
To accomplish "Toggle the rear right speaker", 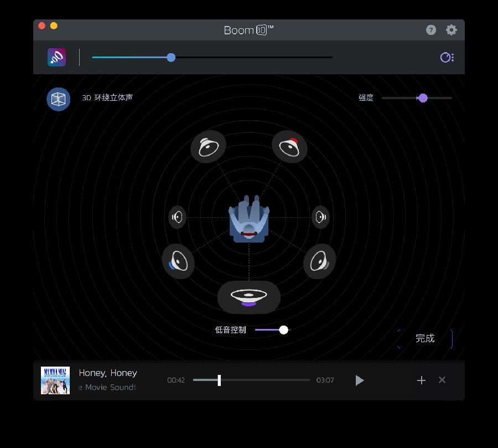I will [319, 261].
